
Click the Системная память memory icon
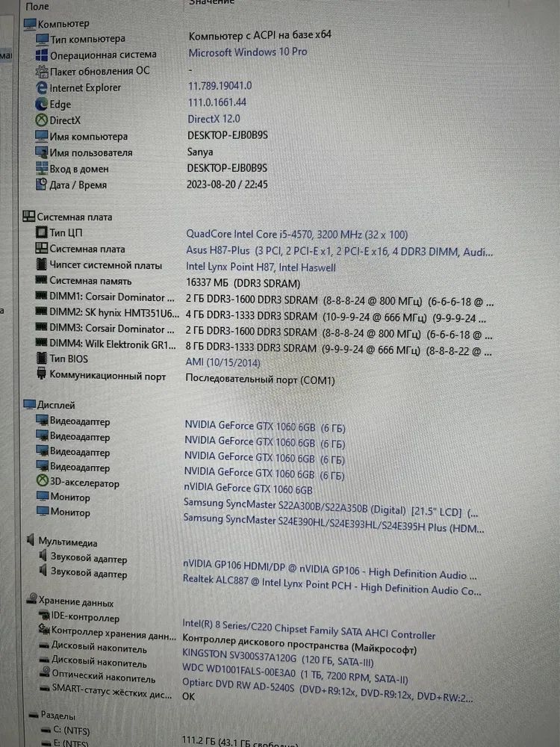coord(41,280)
